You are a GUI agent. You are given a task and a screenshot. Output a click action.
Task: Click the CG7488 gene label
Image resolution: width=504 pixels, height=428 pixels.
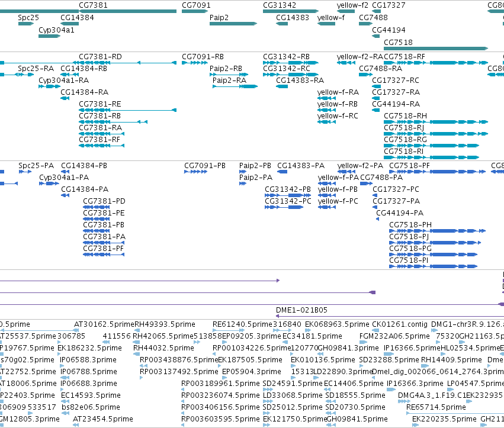pos(373,17)
